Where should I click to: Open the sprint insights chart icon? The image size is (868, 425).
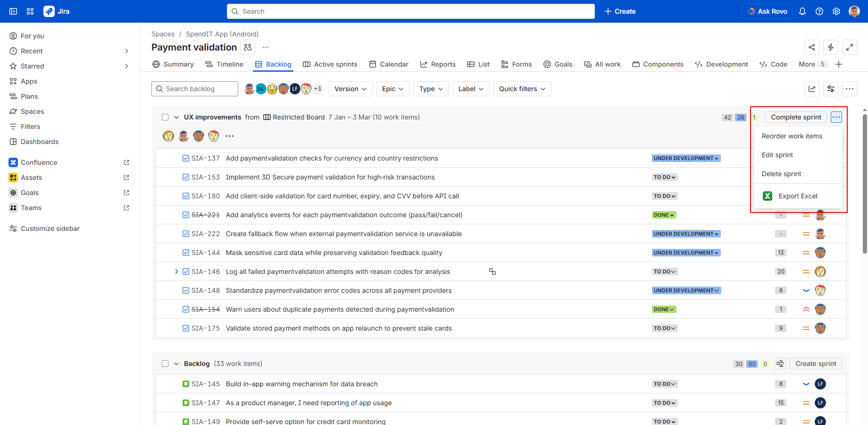pos(812,89)
